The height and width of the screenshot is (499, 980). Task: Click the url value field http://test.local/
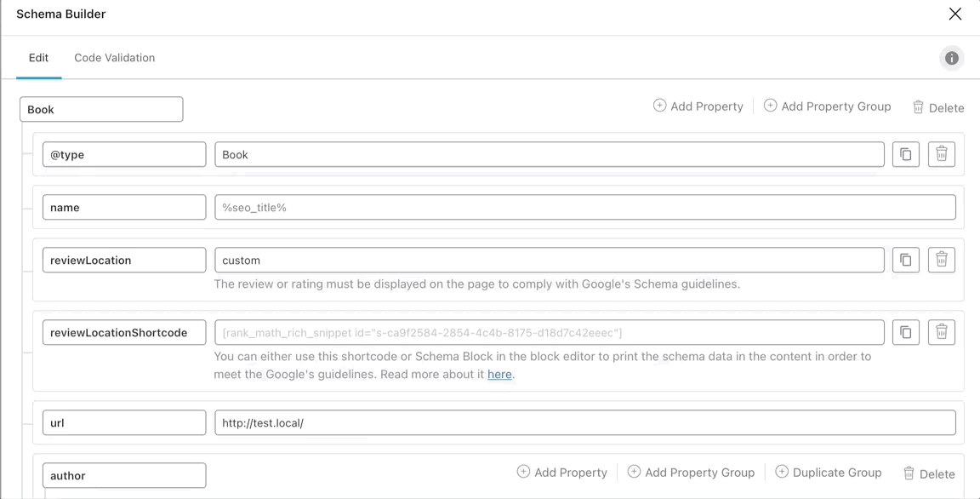click(x=585, y=422)
